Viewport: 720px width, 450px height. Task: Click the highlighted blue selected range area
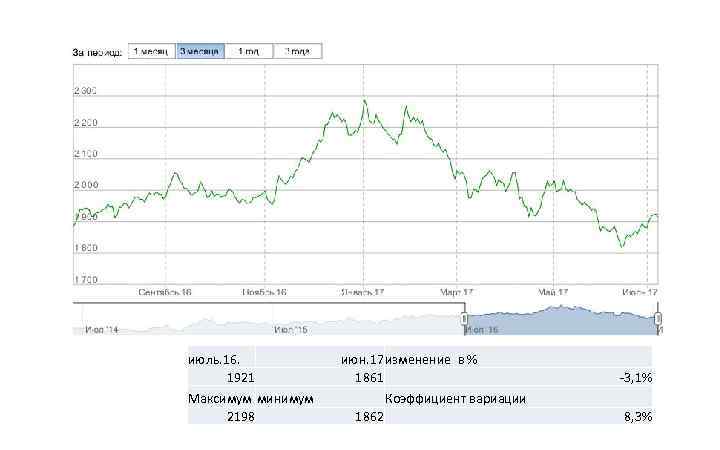[x=561, y=321]
